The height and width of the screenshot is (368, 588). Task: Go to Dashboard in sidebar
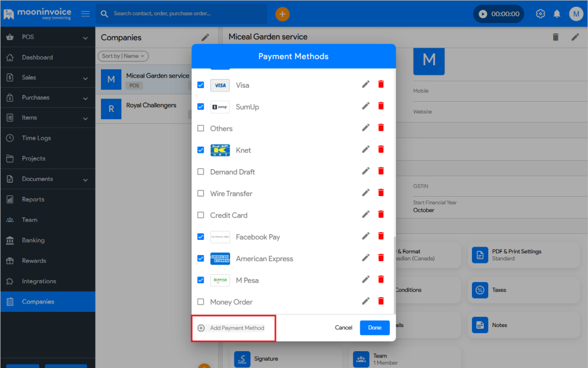(x=37, y=57)
